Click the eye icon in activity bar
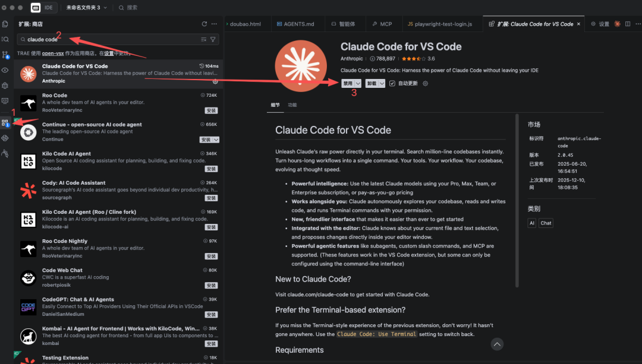Viewport: 642px width, 364px height. click(5, 70)
